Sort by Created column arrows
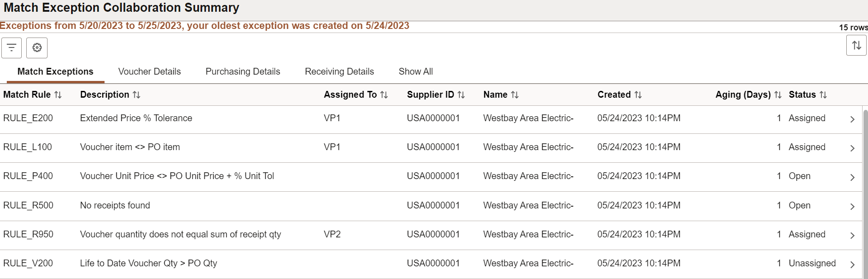The height and width of the screenshot is (279, 868). pyautogui.click(x=638, y=95)
